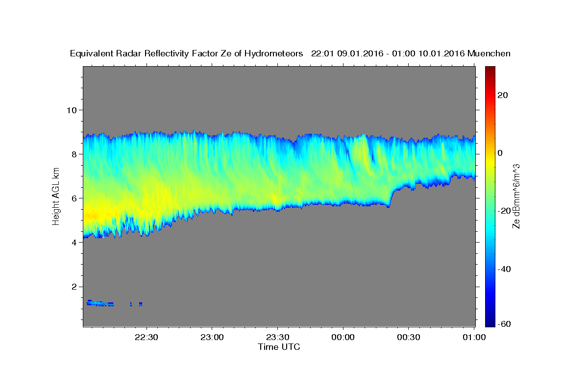Click the 22:30 time axis label
The height and width of the screenshot is (392, 588).
pyautogui.click(x=147, y=337)
